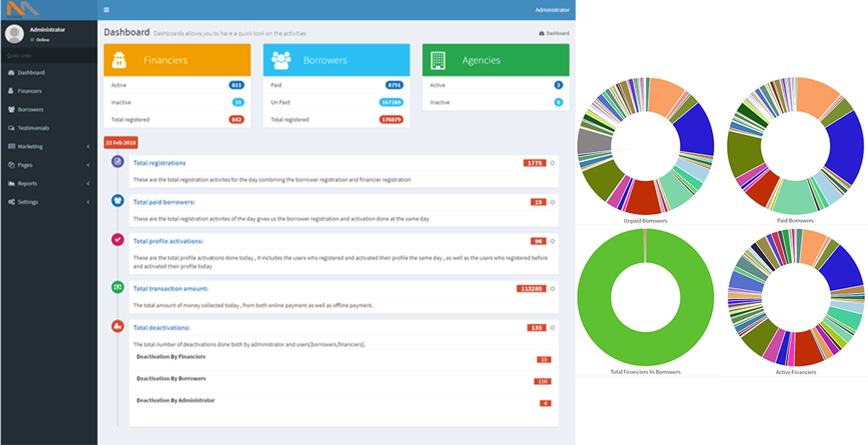The image size is (868, 445).
Task: Click the Financiers card icon
Action: pyautogui.click(x=119, y=60)
